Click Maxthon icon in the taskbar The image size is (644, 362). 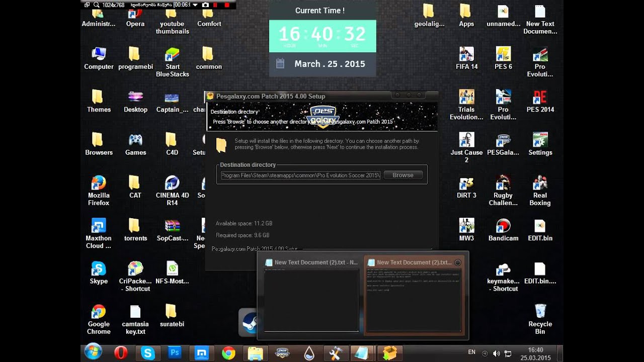coord(202,353)
